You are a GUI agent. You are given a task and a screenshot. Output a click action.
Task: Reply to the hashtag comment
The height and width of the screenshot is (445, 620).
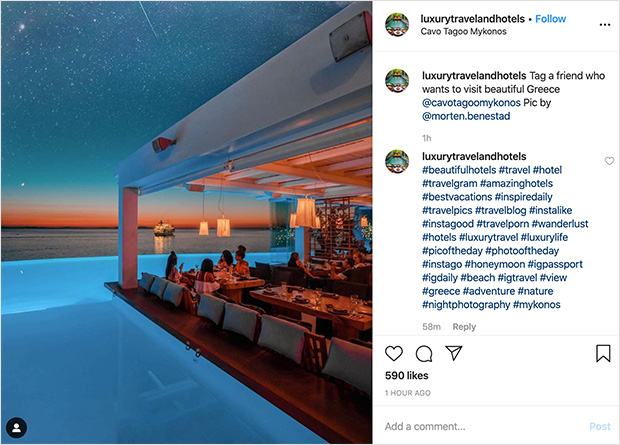tap(464, 327)
